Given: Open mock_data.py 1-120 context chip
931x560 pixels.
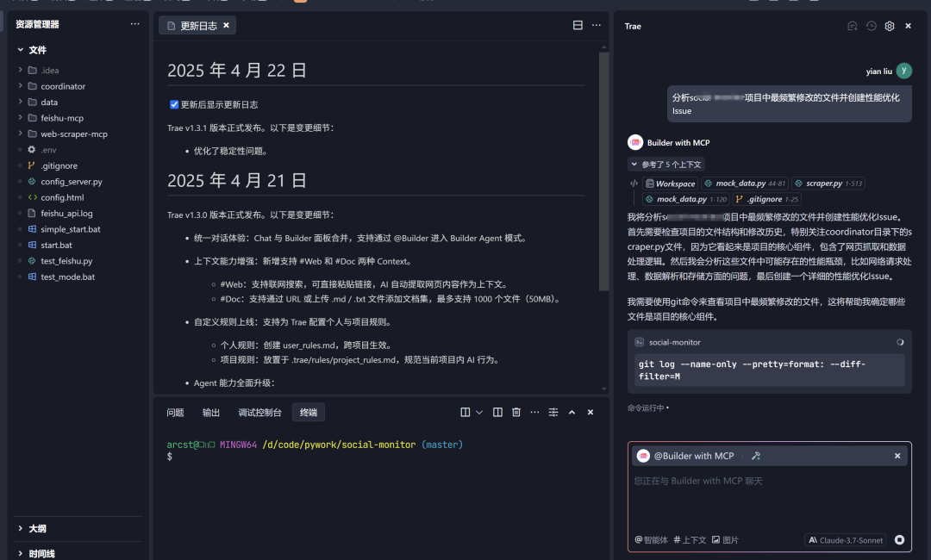Looking at the screenshot, I should click(x=686, y=199).
